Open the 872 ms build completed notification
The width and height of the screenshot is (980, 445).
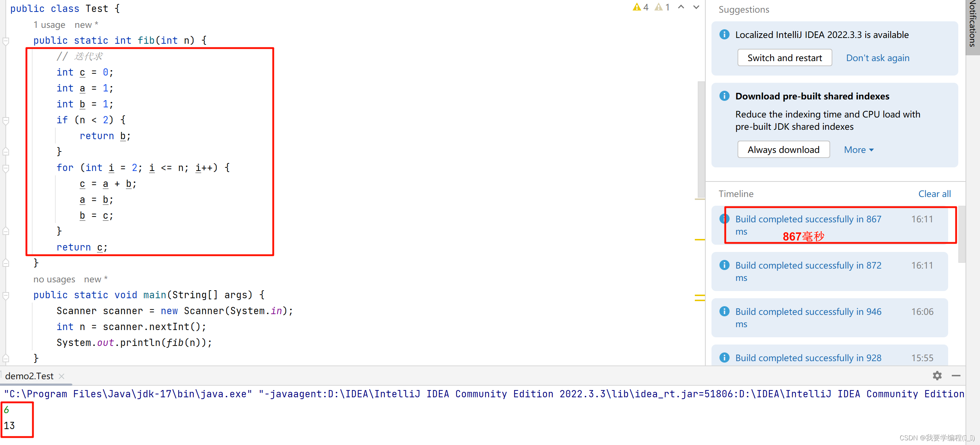(829, 271)
